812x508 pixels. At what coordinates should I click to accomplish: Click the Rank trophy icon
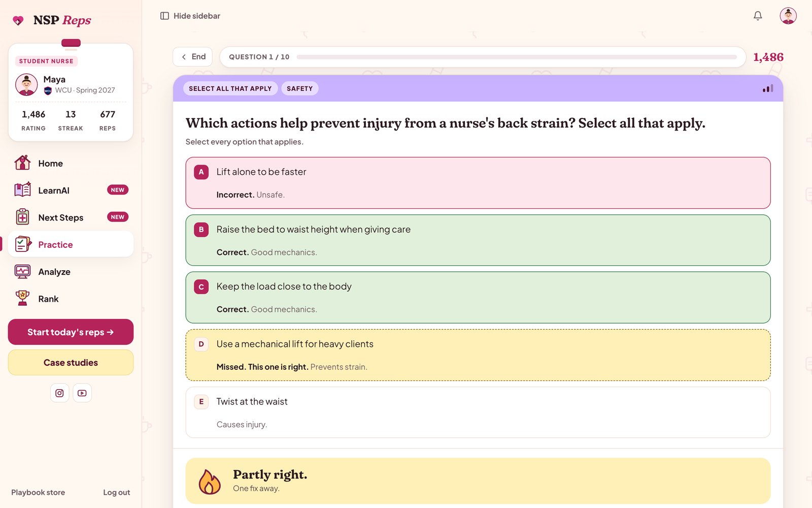tap(22, 298)
